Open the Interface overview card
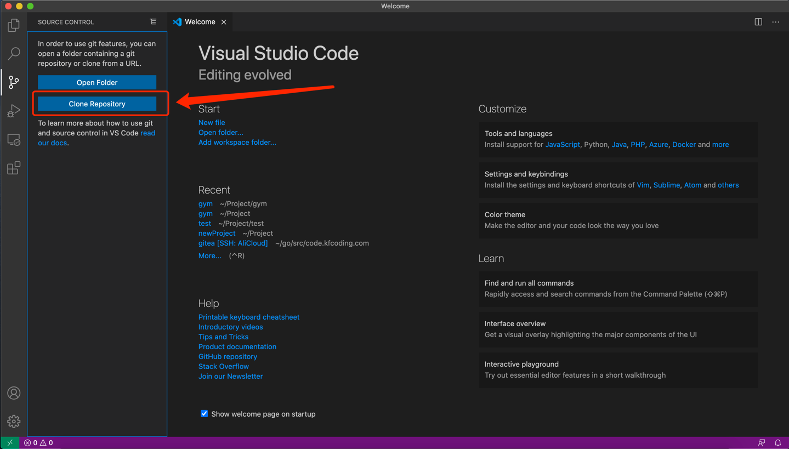Screen dimensions: 789x449 (618, 329)
